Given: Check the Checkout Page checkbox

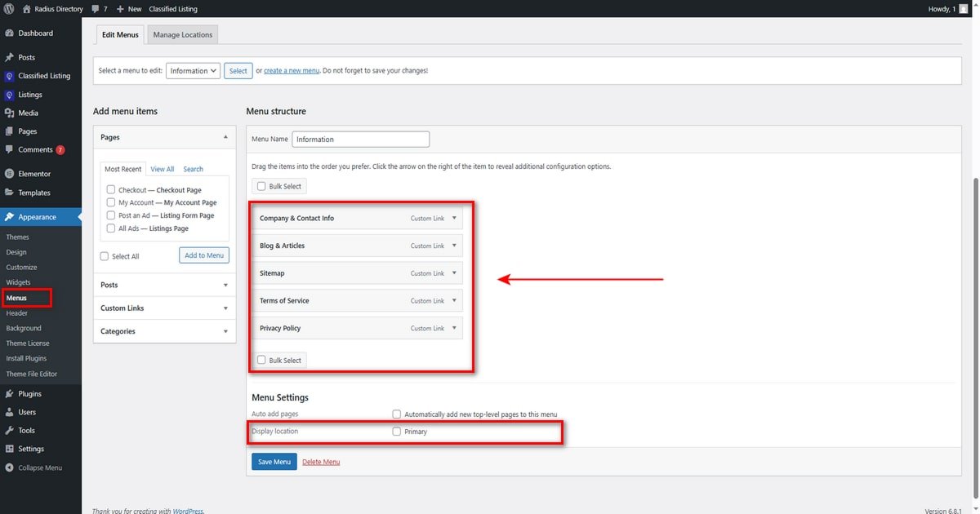Looking at the screenshot, I should [111, 190].
